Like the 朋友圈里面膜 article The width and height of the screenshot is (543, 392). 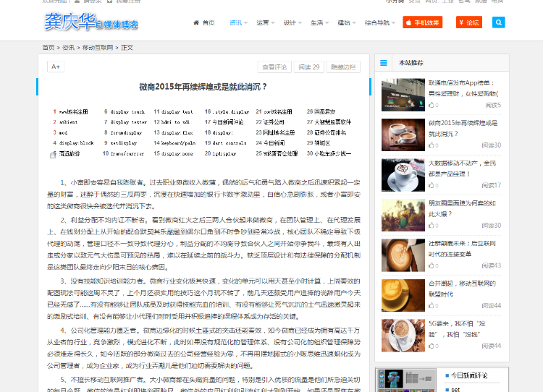pyautogui.click(x=433, y=225)
